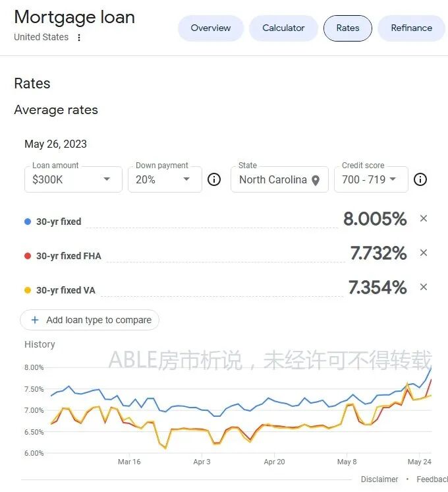Show info about down payment

[214, 179]
